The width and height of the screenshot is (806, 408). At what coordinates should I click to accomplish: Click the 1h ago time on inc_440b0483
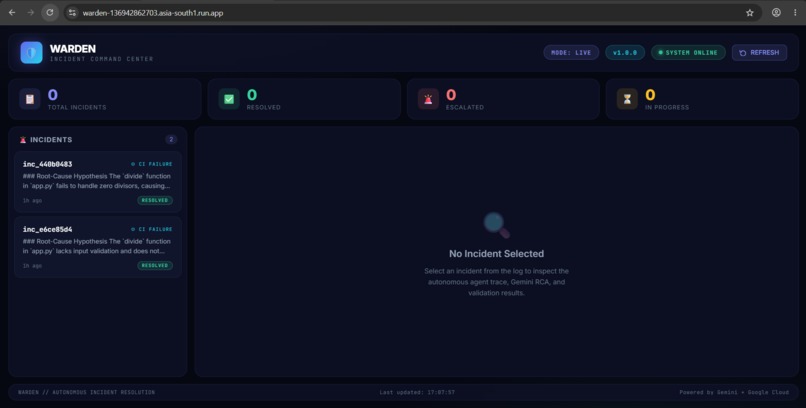(x=32, y=200)
